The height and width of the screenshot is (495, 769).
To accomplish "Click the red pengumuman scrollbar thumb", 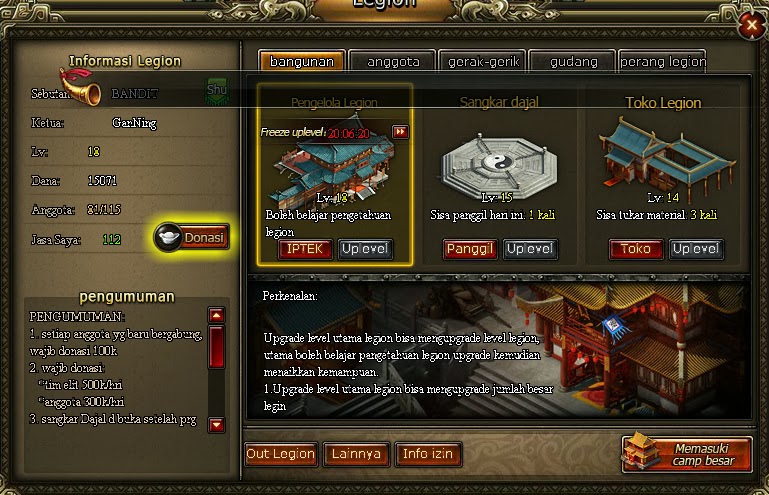I will pyautogui.click(x=217, y=347).
